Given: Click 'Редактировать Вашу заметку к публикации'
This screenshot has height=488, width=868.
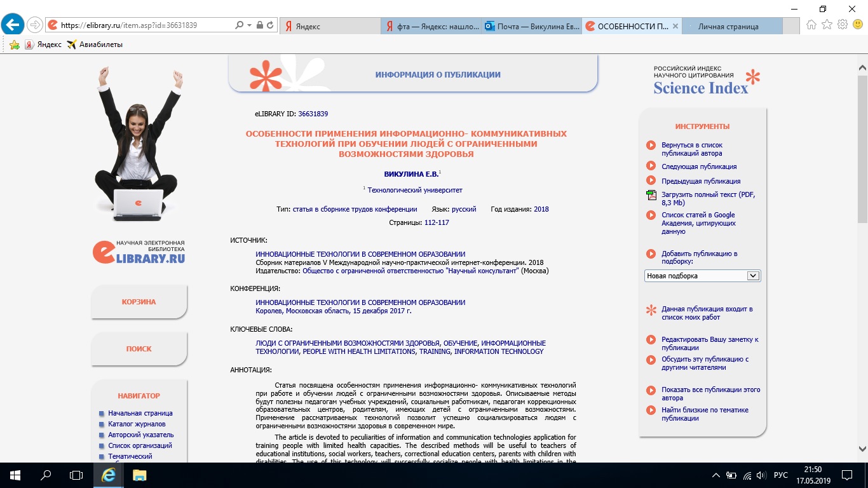Looking at the screenshot, I should click(710, 344).
